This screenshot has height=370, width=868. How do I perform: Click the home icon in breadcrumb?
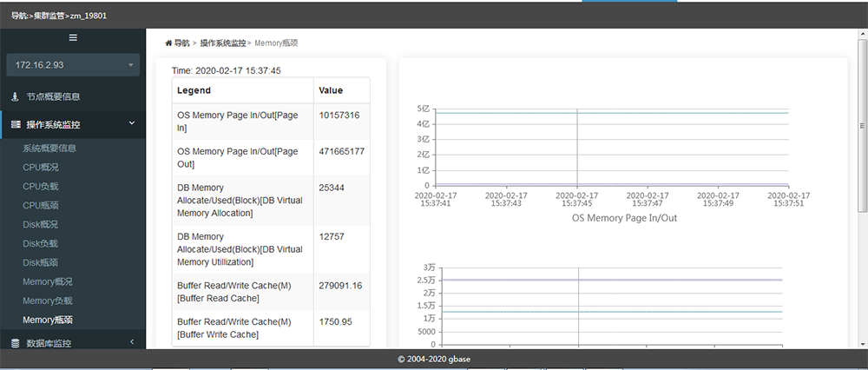tap(168, 43)
